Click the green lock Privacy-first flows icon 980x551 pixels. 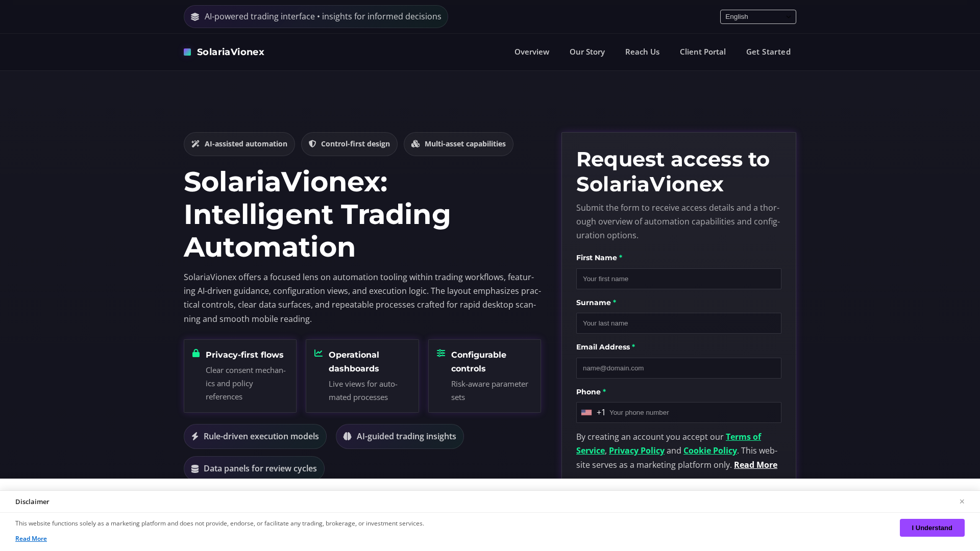pyautogui.click(x=196, y=353)
